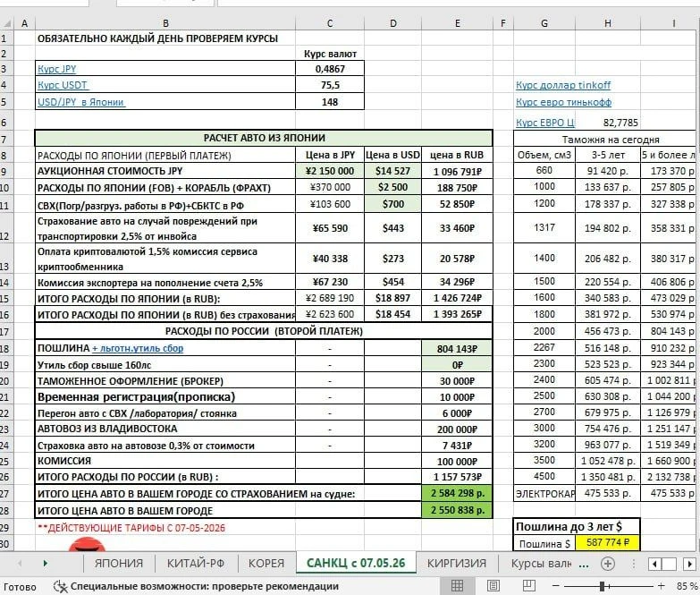700x595 pixels.
Task: Select the ЭЛЕКТРОКАР row label cell
Action: (x=544, y=493)
